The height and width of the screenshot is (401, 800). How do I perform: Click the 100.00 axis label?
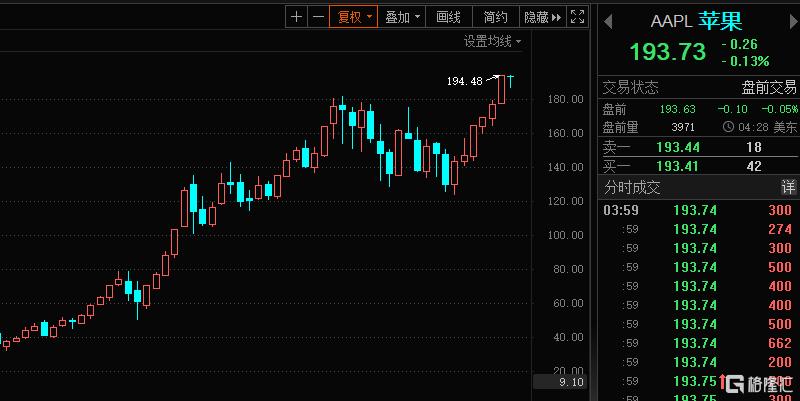tap(565, 235)
